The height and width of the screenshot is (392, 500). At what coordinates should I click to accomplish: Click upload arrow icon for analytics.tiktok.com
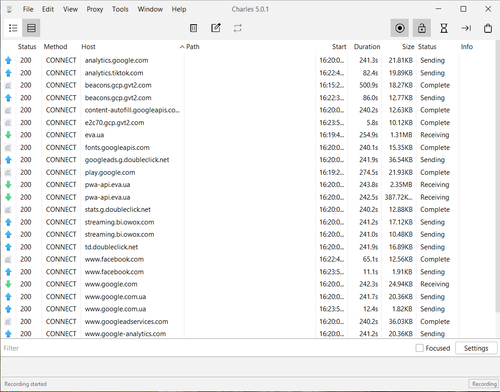click(x=8, y=73)
